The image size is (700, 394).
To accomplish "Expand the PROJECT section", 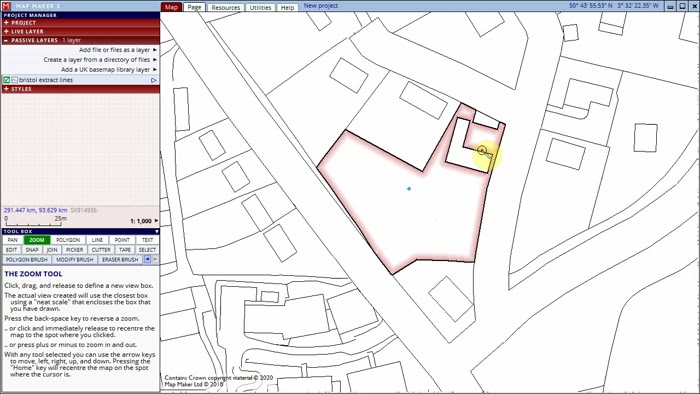I will click(80, 22).
